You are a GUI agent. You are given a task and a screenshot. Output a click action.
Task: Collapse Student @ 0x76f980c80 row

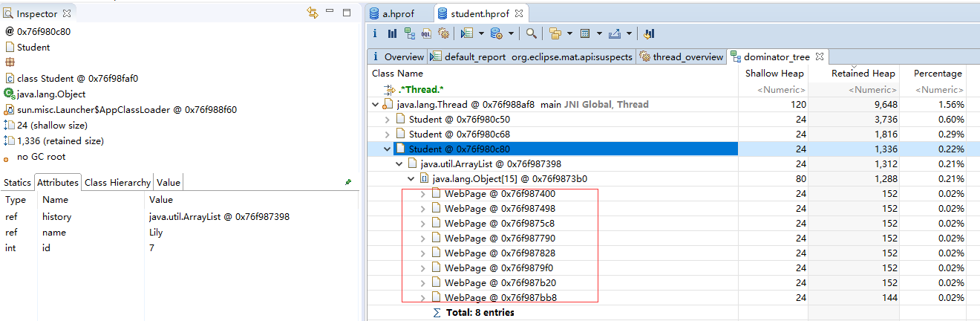[387, 149]
